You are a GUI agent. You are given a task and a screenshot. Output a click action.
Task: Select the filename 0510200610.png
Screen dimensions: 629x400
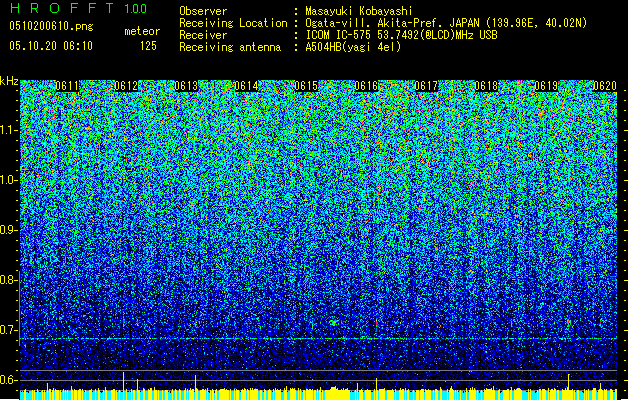click(x=51, y=26)
